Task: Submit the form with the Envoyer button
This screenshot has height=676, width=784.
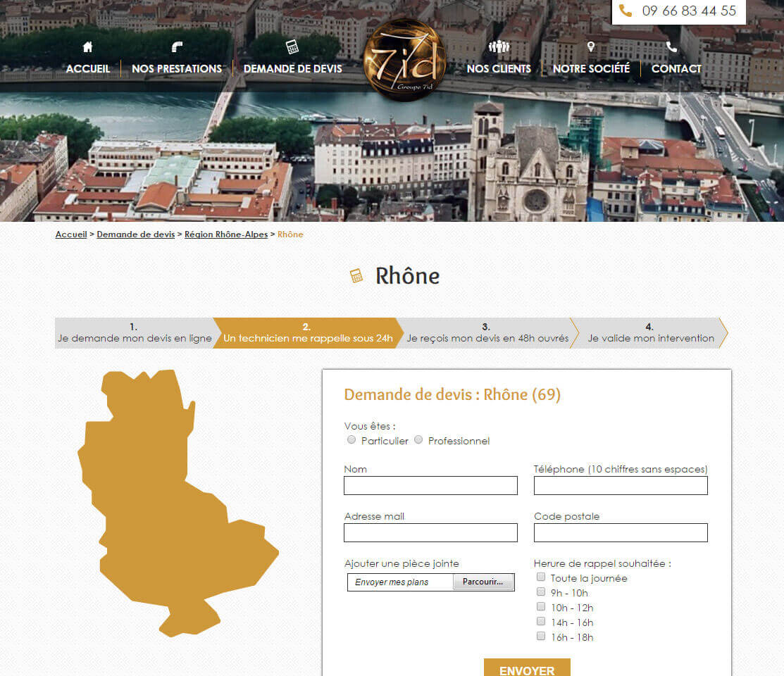Action: pyautogui.click(x=527, y=668)
